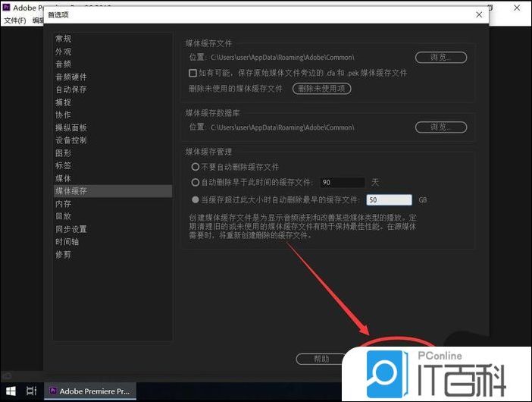Click the 删除未使用项 button
Viewport: 532px width, 402px height.
pos(321,89)
